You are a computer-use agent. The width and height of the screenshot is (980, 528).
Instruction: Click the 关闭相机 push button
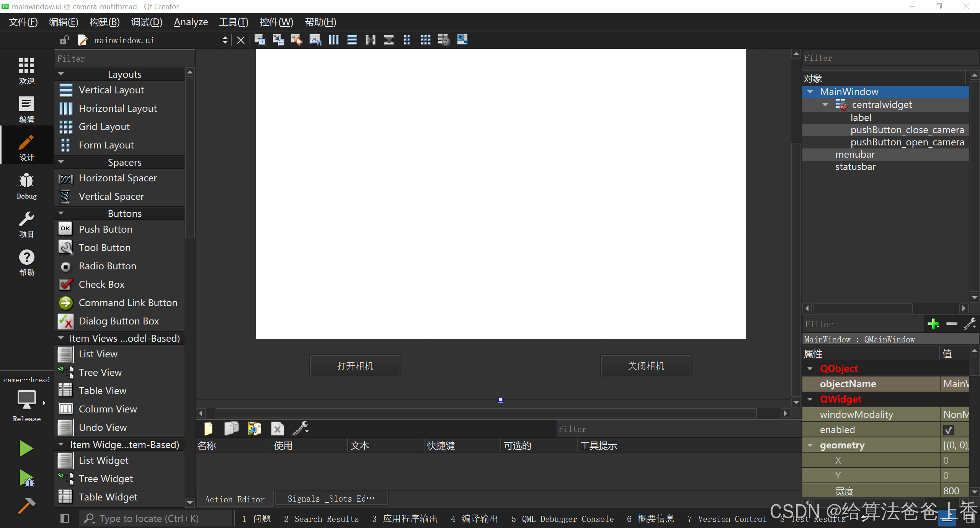click(646, 366)
